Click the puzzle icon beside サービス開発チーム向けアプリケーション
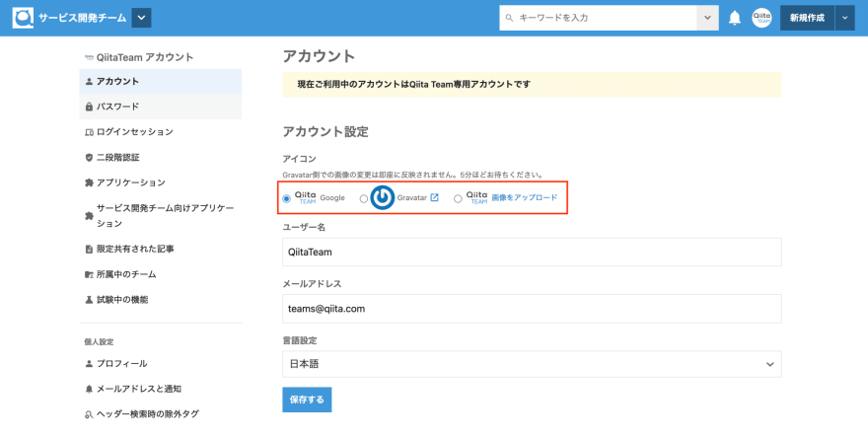Image resolution: width=868 pixels, height=437 pixels. pos(89,216)
